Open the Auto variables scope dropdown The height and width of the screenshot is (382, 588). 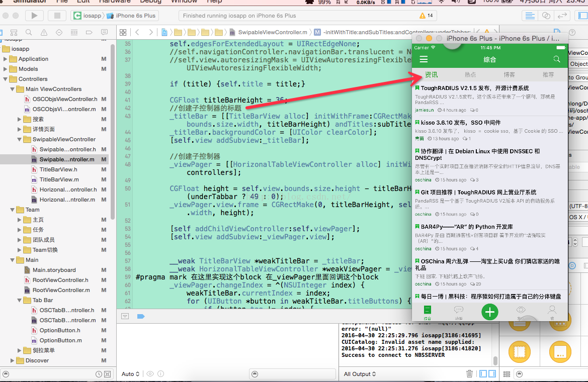(130, 374)
